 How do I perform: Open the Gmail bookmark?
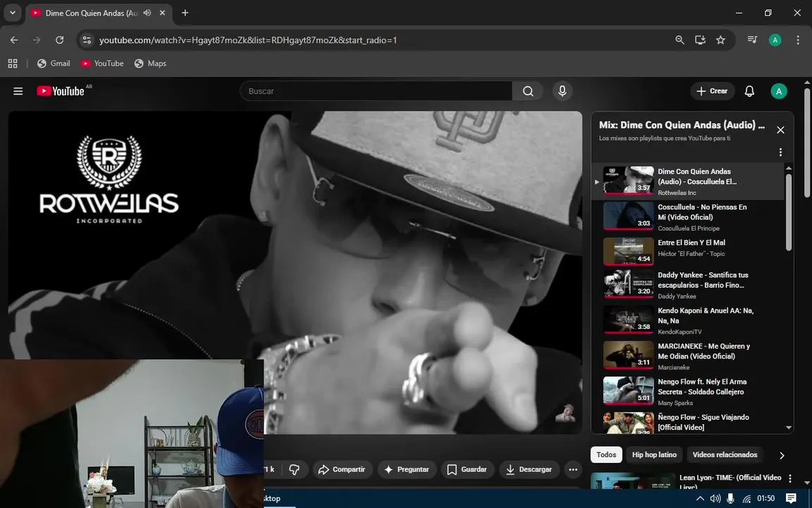(54, 64)
